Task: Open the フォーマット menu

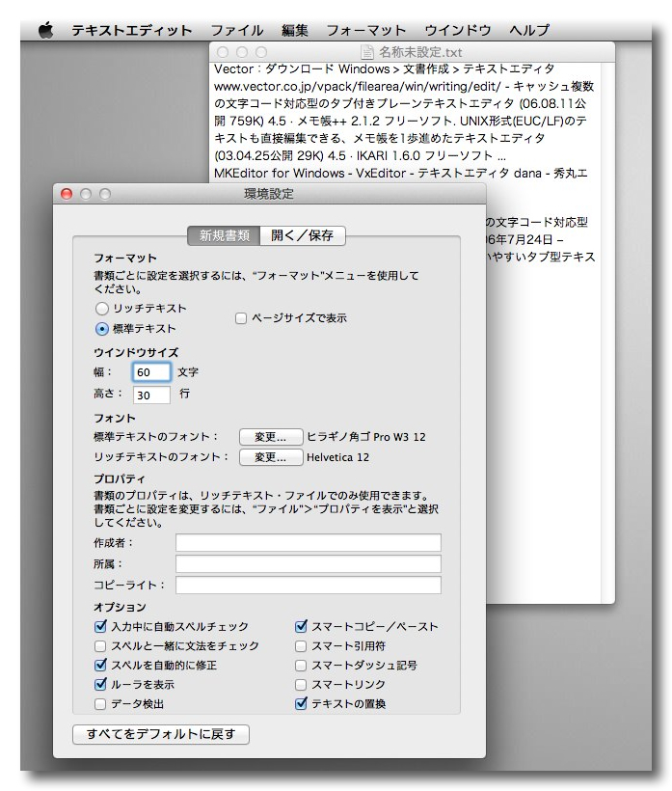Action: tap(366, 30)
